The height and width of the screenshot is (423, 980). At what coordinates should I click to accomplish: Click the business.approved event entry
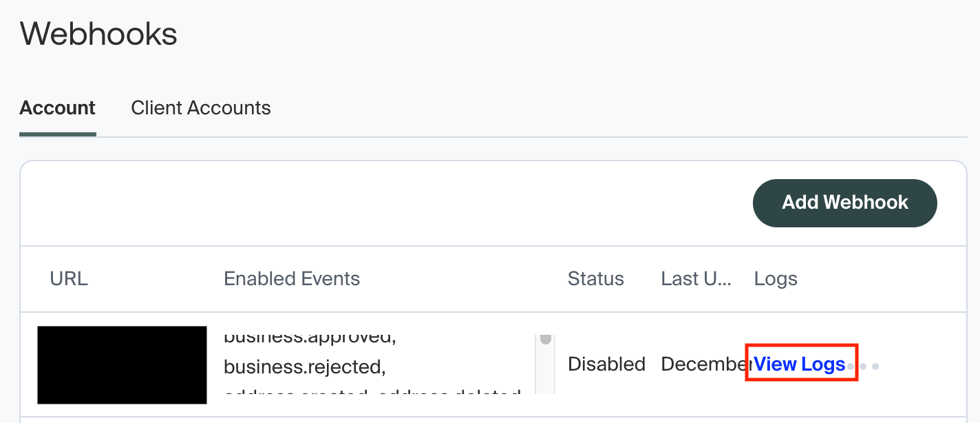coord(309,338)
